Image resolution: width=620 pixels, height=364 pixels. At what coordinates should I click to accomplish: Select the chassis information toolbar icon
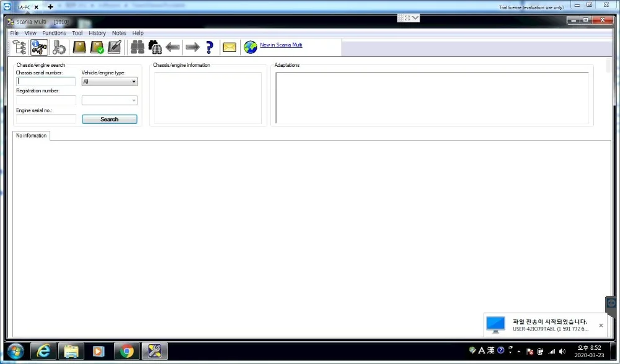(39, 48)
